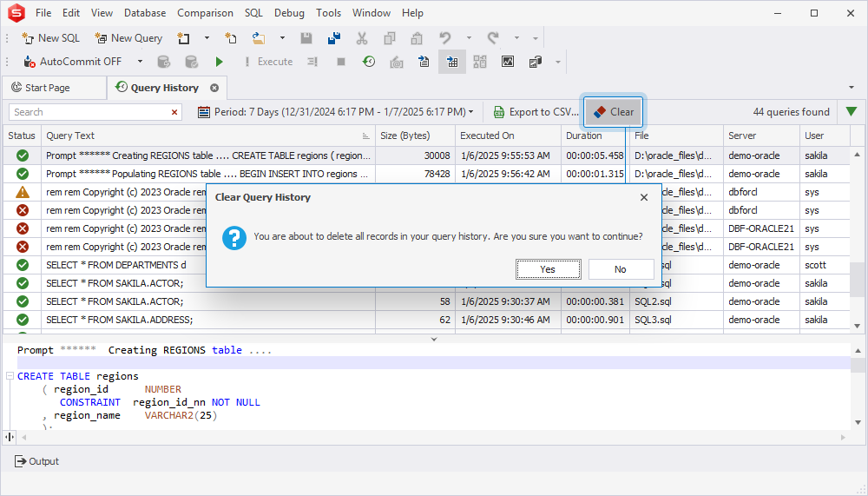
Task: Open dropdown next to open folder icon
Action: pos(282,38)
